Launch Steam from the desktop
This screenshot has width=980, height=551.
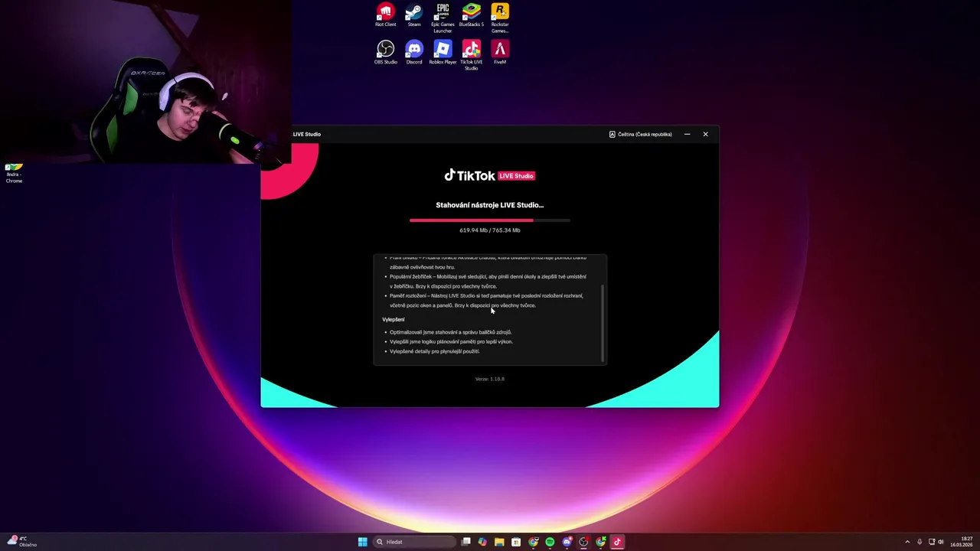coord(413,15)
